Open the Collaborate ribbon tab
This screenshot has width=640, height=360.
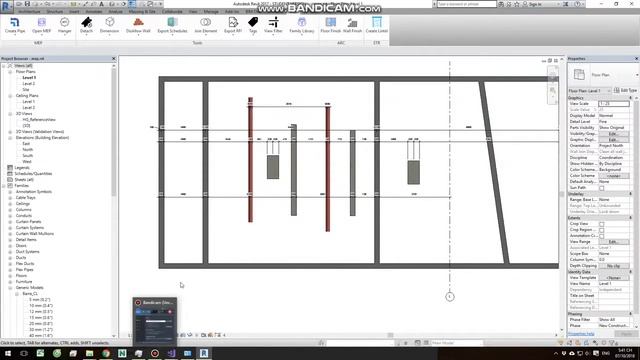172,12
